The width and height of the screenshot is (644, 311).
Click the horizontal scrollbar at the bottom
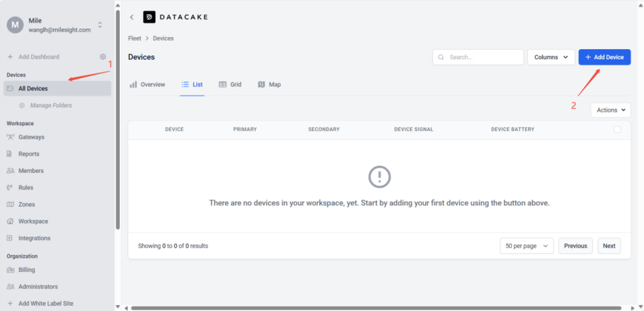click(373, 308)
